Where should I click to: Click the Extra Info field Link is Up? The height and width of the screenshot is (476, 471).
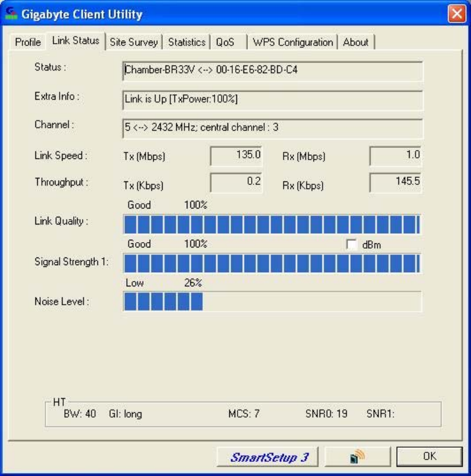tap(272, 100)
